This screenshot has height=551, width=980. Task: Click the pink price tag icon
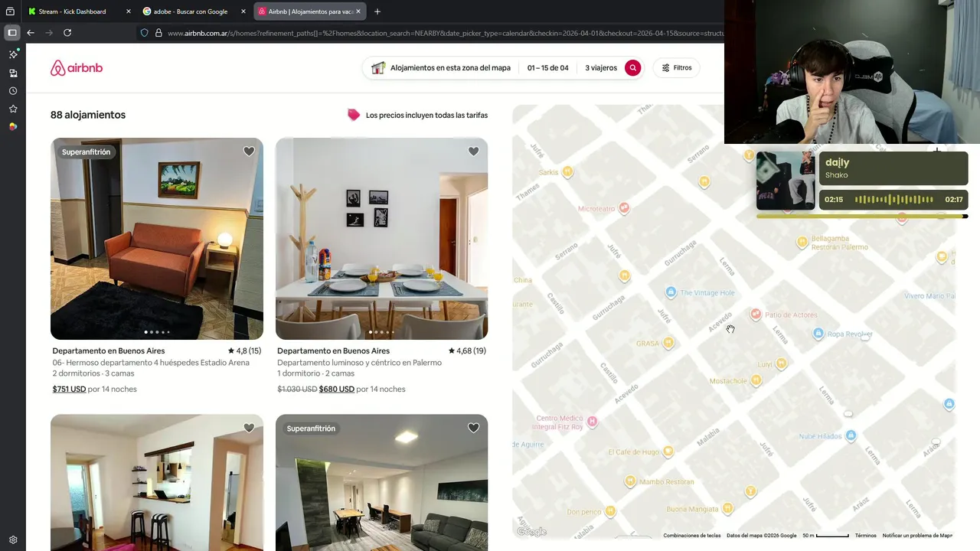click(x=354, y=115)
